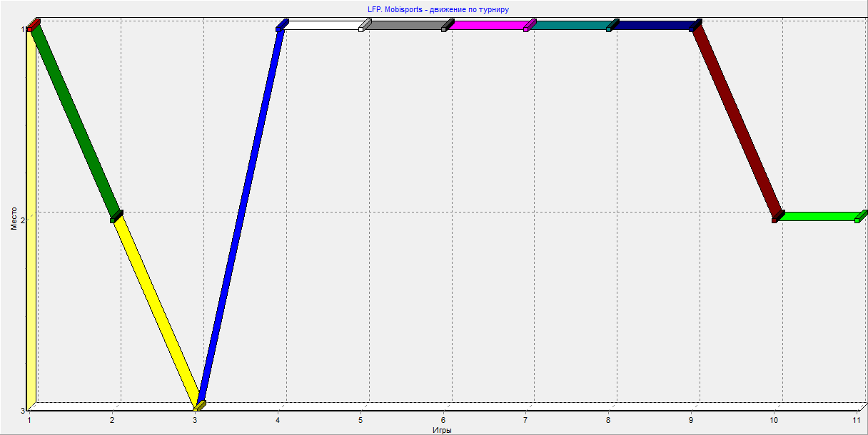Click the lime green segment between games 10 and 11
This screenshot has height=435, width=868.
pos(818,216)
